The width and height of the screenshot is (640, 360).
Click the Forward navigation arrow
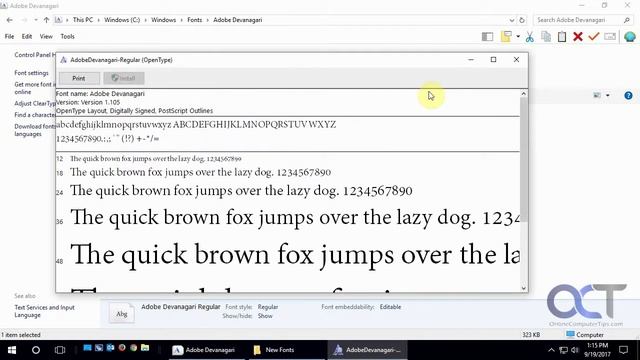pyautogui.click(x=24, y=20)
